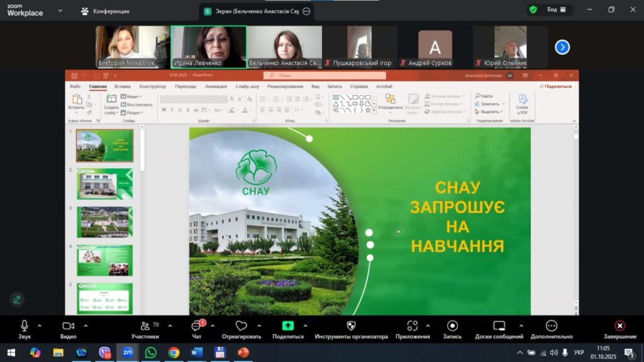Open Доски сообщений whiteboards

499,326
